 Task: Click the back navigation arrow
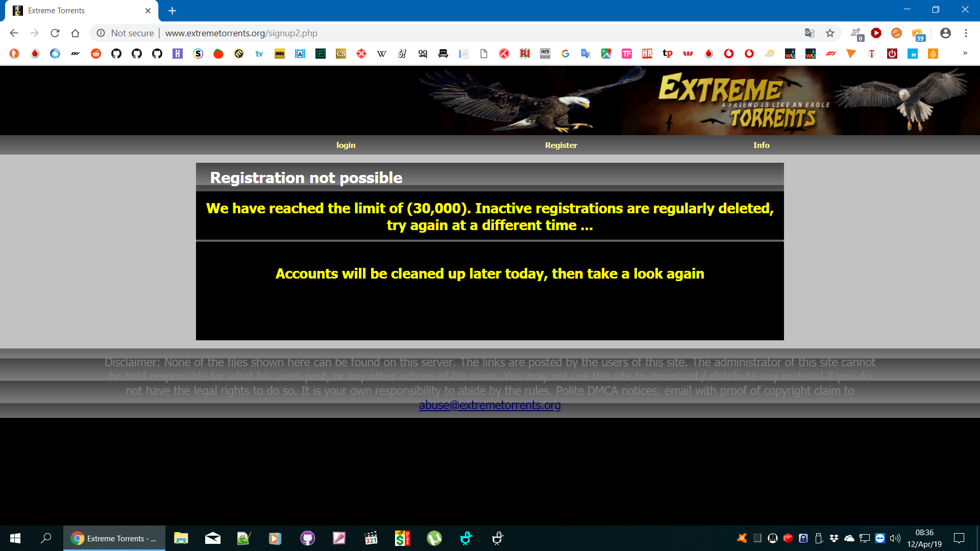14,33
